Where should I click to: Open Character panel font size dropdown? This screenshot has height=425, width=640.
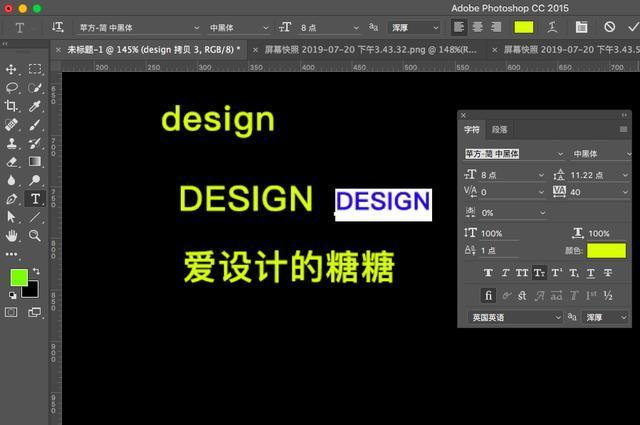[541, 175]
